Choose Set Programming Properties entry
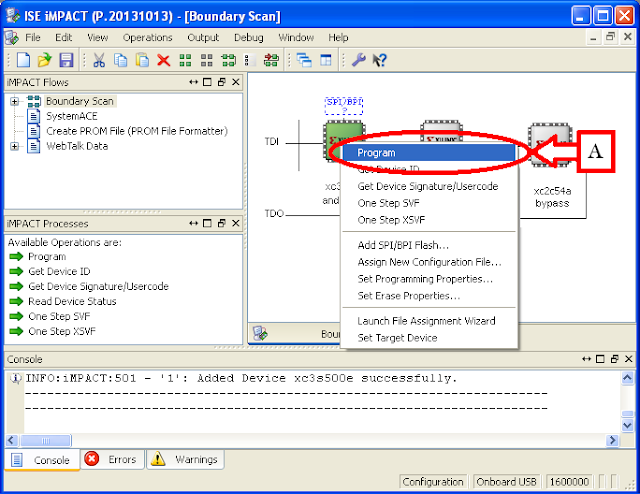 point(429,279)
